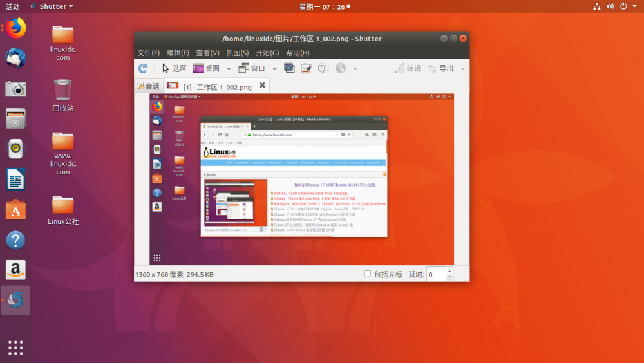Image resolution: width=644 pixels, height=363 pixels.
Task: Open the camera screenshot app in dock
Action: click(x=15, y=88)
